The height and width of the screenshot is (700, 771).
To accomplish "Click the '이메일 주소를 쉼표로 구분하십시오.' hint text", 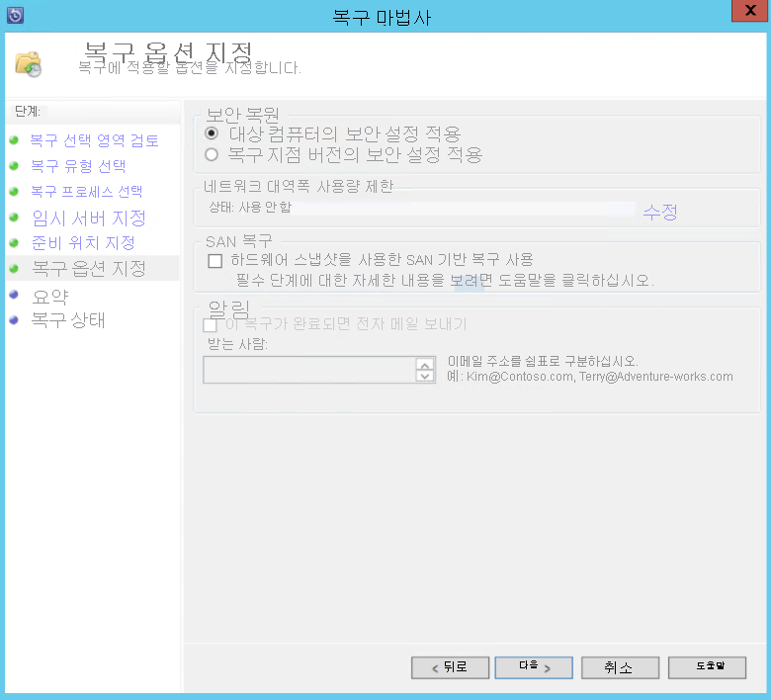I will [543, 362].
